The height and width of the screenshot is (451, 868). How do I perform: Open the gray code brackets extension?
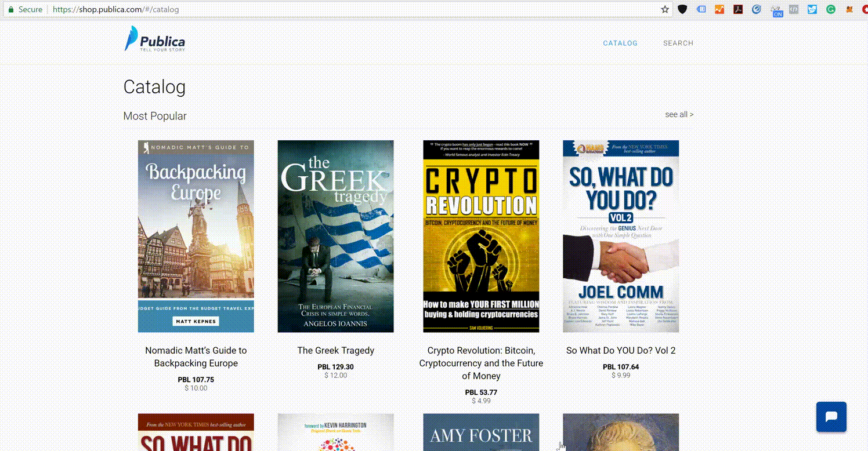794,9
